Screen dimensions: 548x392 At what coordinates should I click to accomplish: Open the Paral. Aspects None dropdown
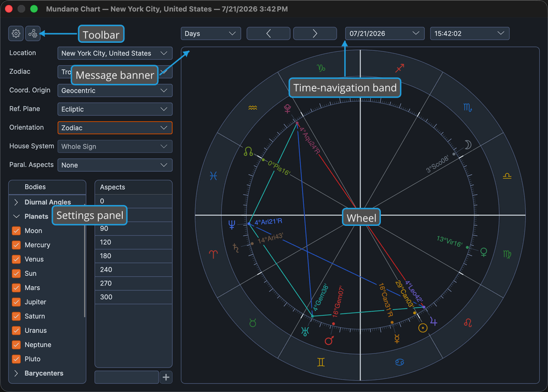point(115,165)
